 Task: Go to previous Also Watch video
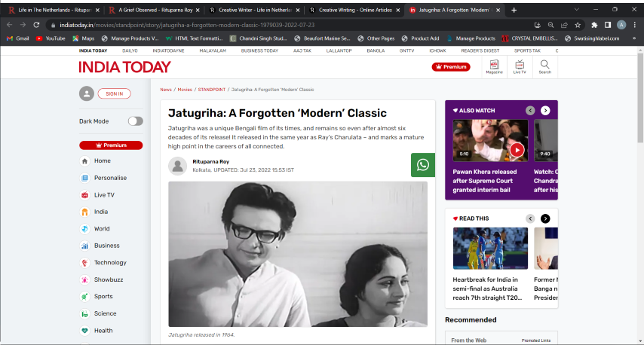(x=530, y=110)
